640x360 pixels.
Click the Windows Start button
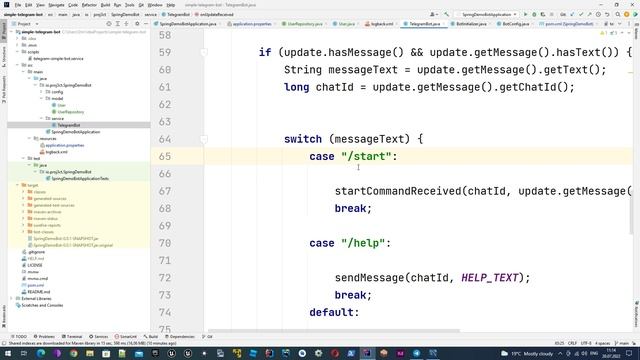[8, 353]
